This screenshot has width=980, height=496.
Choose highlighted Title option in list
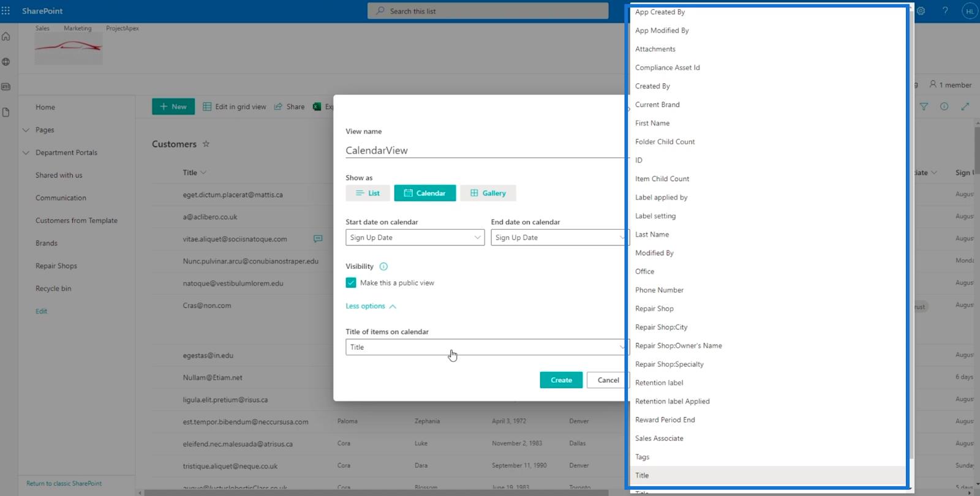[769, 475]
